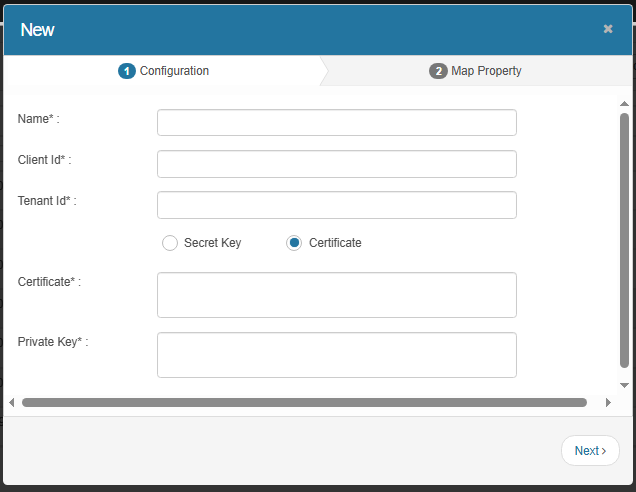636x492 pixels.
Task: Click the vertical scrollbar up arrow
Action: tap(624, 104)
